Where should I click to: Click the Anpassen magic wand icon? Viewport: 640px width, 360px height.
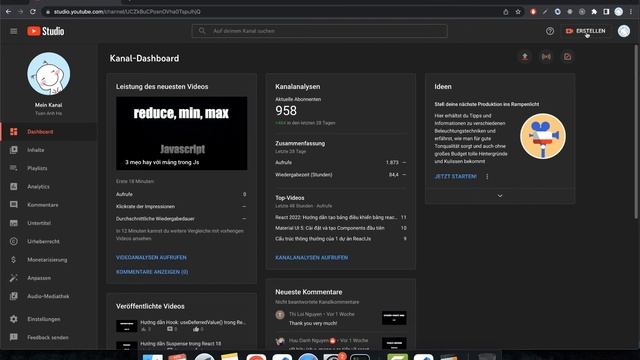point(13,278)
